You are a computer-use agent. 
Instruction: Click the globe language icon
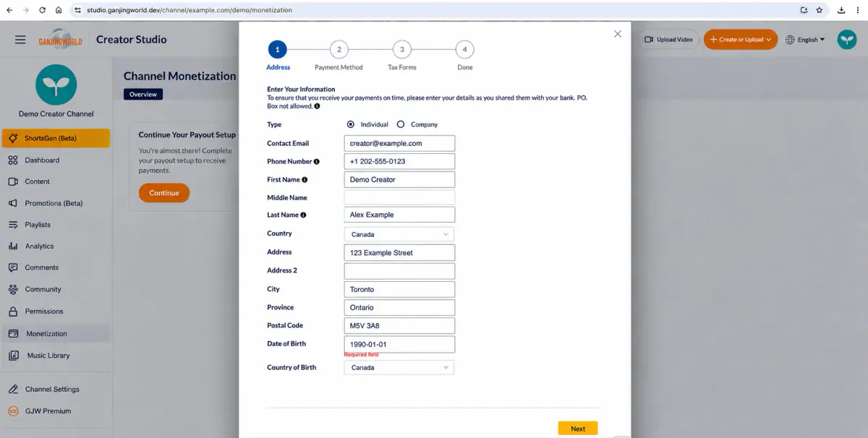791,40
